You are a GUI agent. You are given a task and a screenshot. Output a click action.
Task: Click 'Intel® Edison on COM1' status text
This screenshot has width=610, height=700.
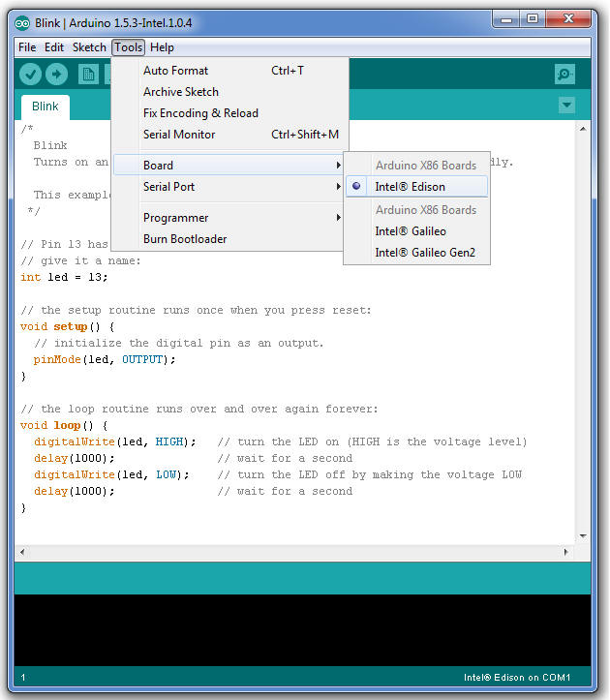[517, 677]
